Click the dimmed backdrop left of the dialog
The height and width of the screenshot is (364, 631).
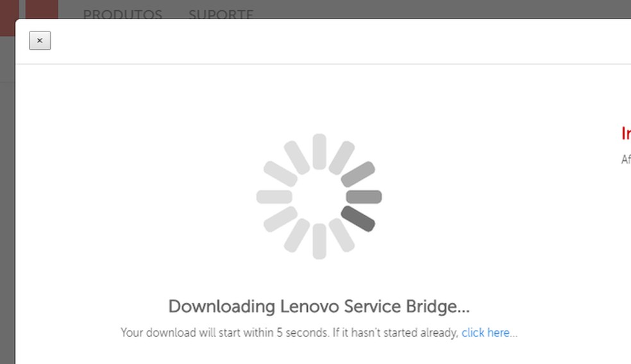(x=7, y=192)
